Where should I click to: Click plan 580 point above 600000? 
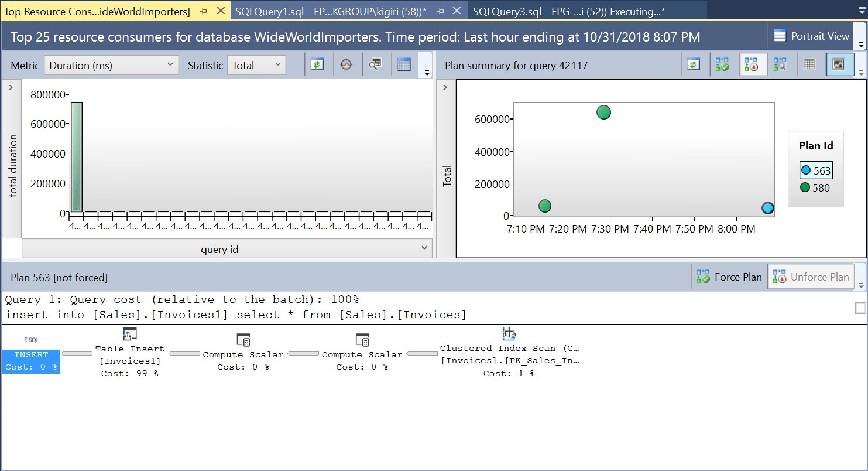tap(603, 112)
